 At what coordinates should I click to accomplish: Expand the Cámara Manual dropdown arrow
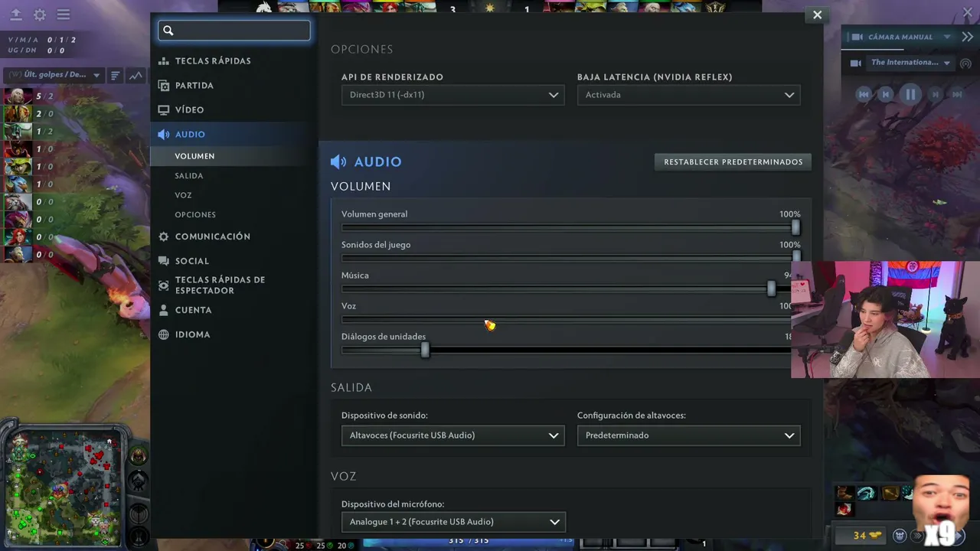click(947, 37)
